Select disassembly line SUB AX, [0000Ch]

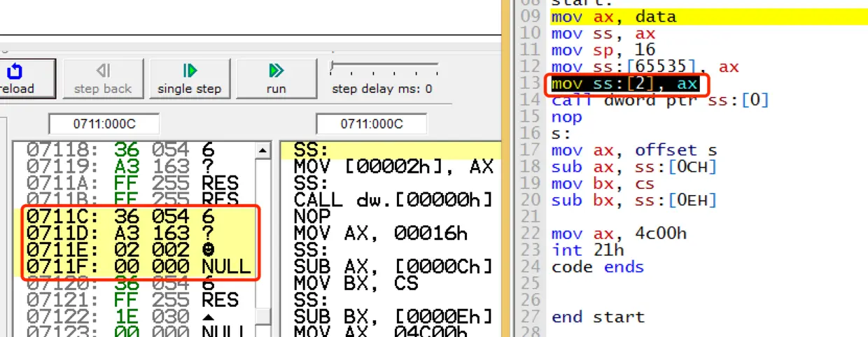tap(394, 267)
